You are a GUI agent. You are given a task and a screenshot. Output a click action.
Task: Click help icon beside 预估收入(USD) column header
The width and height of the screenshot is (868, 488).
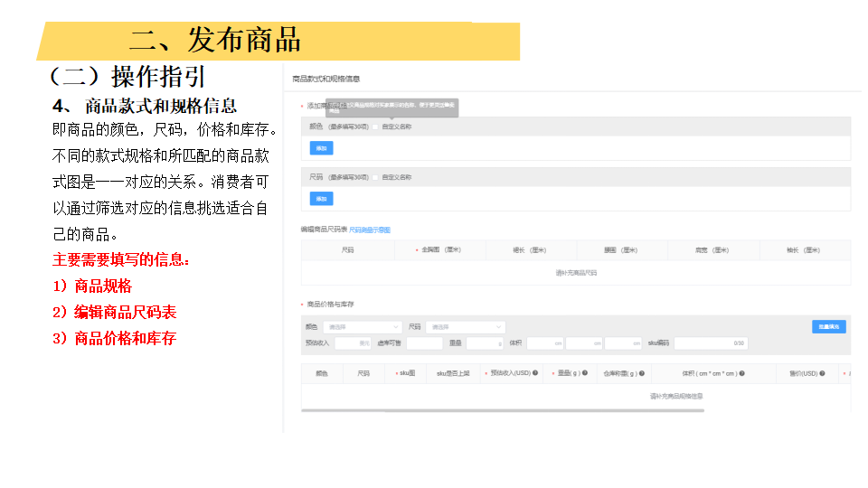[535, 372]
